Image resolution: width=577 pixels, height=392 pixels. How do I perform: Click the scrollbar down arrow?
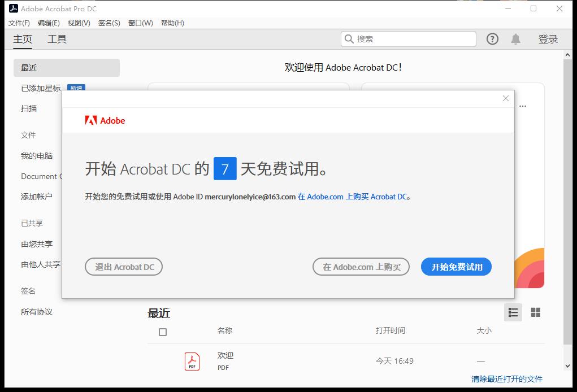(x=567, y=366)
